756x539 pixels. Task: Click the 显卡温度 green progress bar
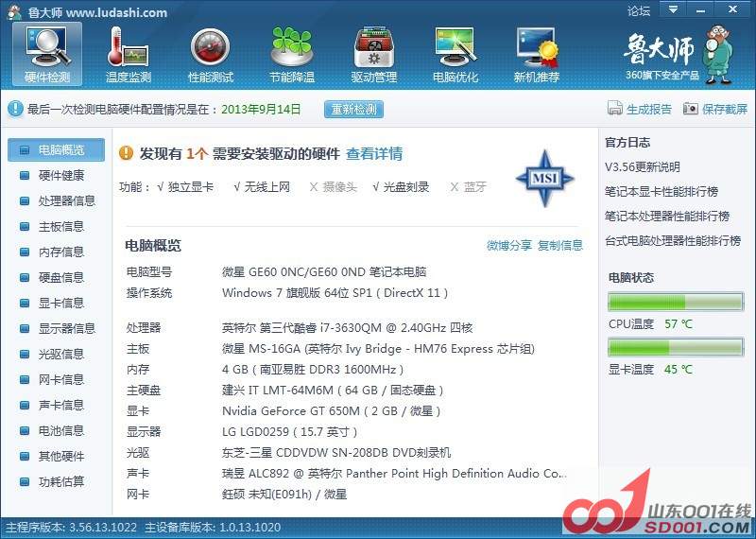pyautogui.click(x=676, y=347)
